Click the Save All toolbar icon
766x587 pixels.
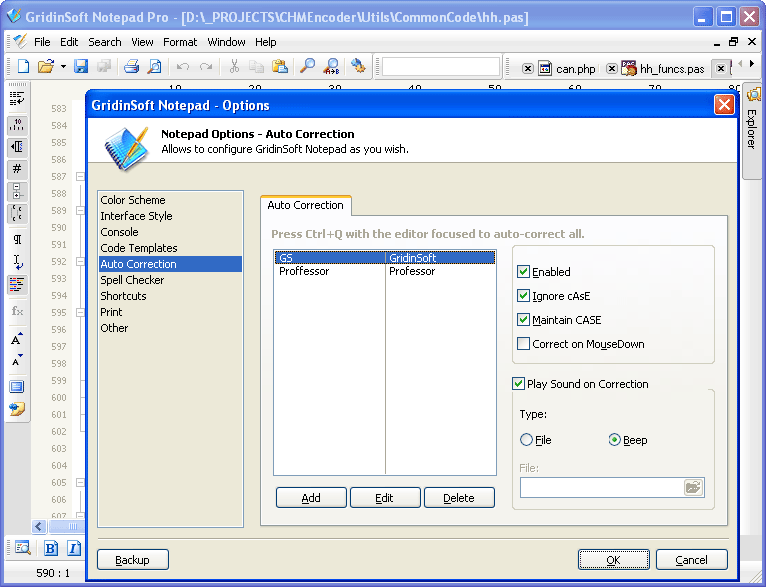(104, 66)
